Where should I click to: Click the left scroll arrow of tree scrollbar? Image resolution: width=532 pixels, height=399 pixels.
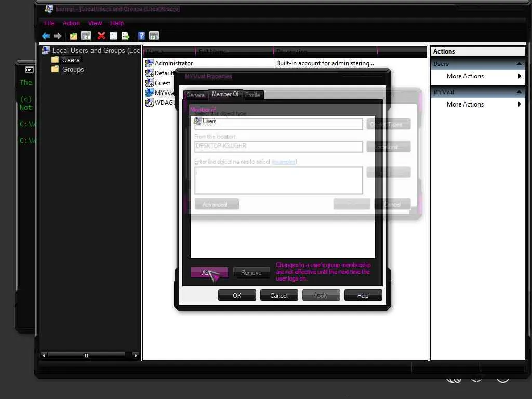click(x=44, y=355)
